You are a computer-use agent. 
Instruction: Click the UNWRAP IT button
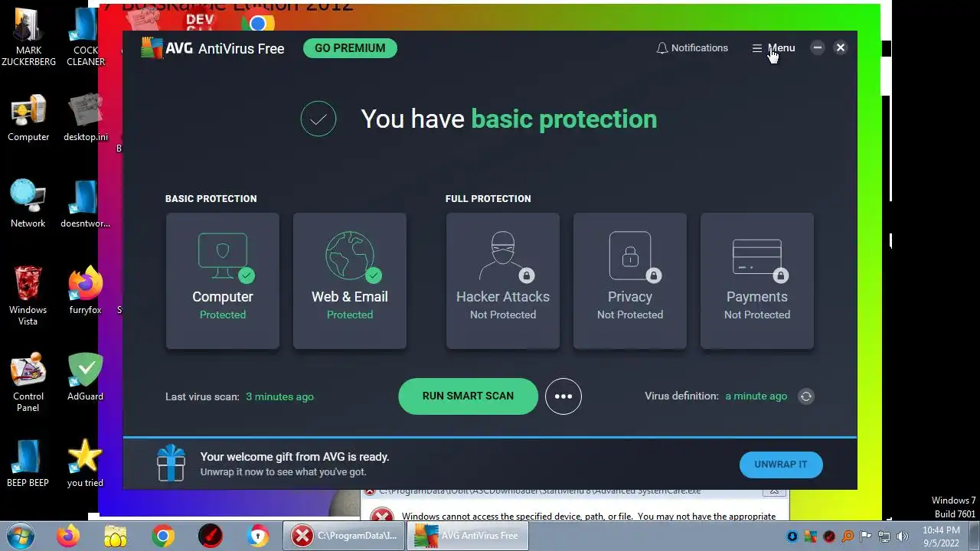(x=781, y=465)
